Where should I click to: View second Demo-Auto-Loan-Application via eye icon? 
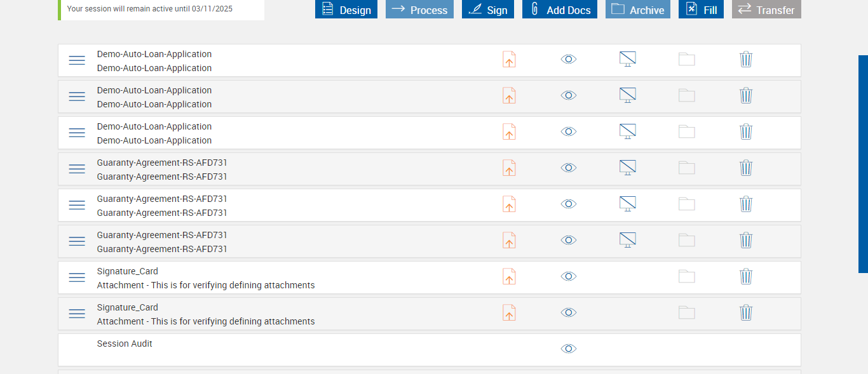[x=569, y=95]
